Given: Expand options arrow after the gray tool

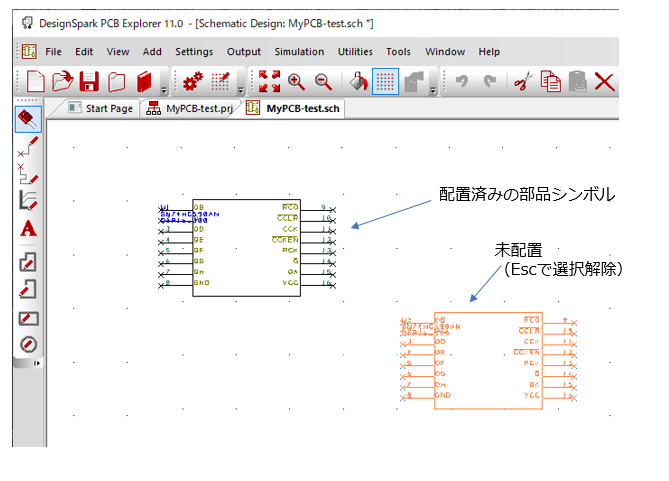Looking at the screenshot, I should [433, 90].
